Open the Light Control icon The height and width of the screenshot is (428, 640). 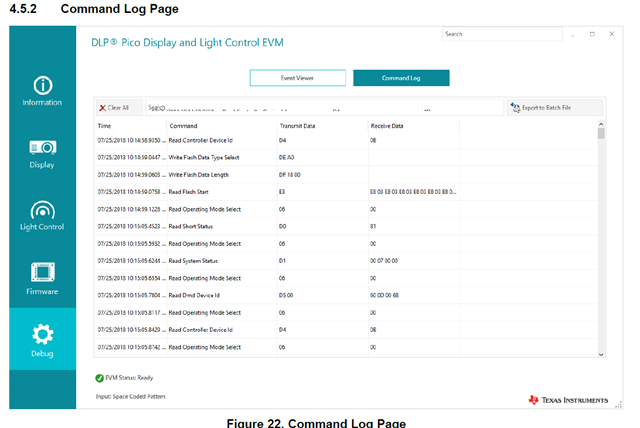[x=42, y=210]
